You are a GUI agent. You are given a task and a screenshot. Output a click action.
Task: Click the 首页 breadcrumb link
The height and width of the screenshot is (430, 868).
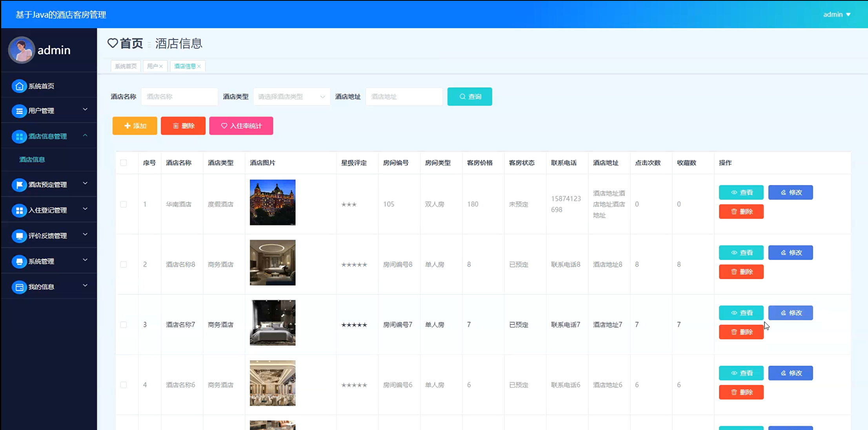point(131,43)
